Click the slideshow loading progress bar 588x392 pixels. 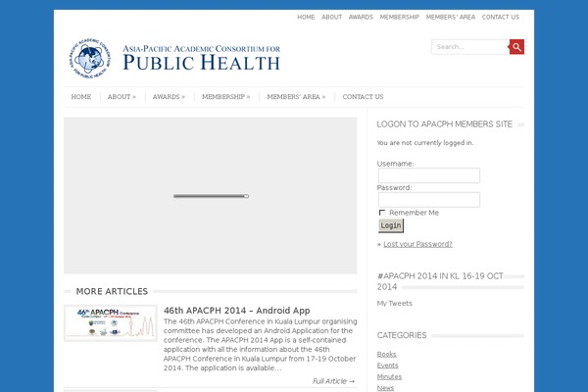pos(211,196)
